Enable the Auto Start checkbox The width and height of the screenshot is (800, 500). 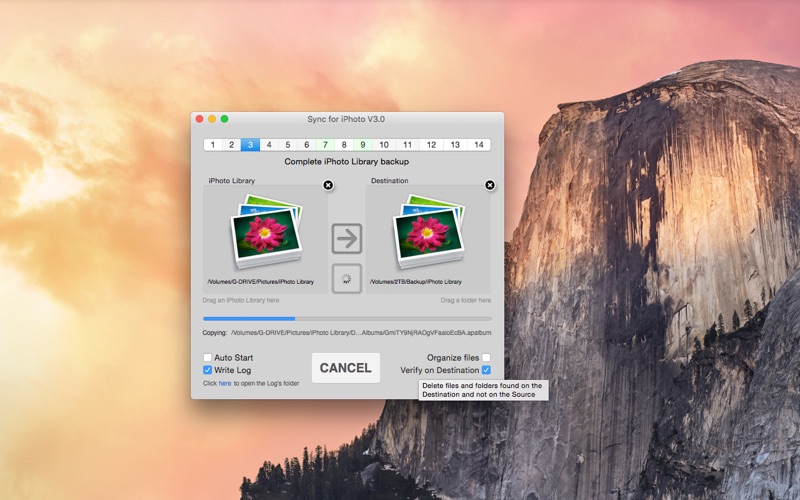[x=208, y=358]
